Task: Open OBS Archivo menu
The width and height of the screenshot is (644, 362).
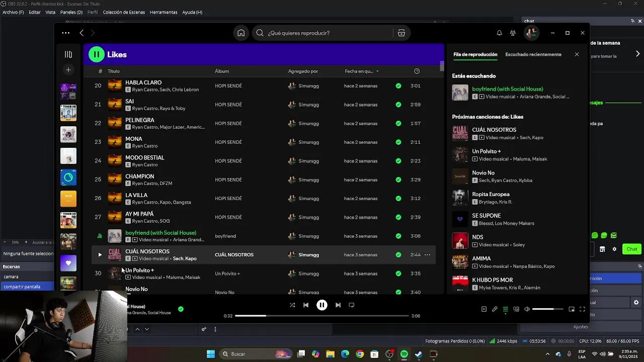Action: [x=13, y=12]
